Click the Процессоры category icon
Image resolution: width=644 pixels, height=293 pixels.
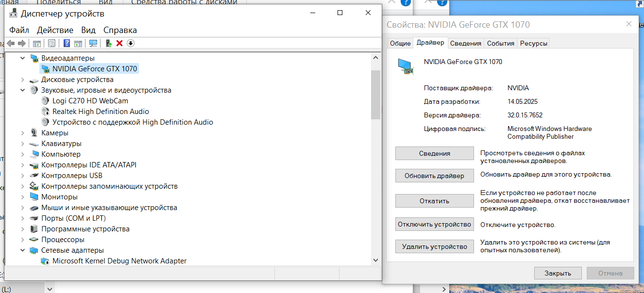pyautogui.click(x=34, y=240)
